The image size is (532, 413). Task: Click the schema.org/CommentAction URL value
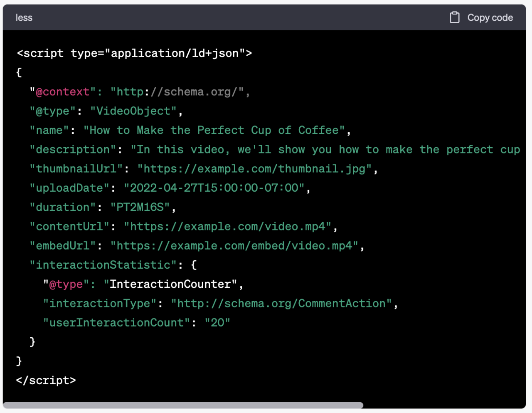click(281, 303)
